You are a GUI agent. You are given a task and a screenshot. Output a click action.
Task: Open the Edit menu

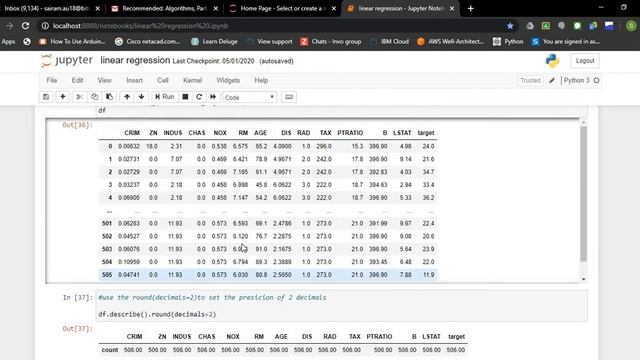click(77, 80)
